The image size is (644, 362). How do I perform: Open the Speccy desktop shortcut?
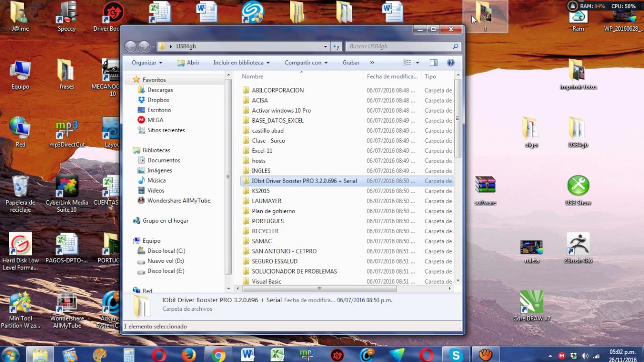tap(66, 17)
